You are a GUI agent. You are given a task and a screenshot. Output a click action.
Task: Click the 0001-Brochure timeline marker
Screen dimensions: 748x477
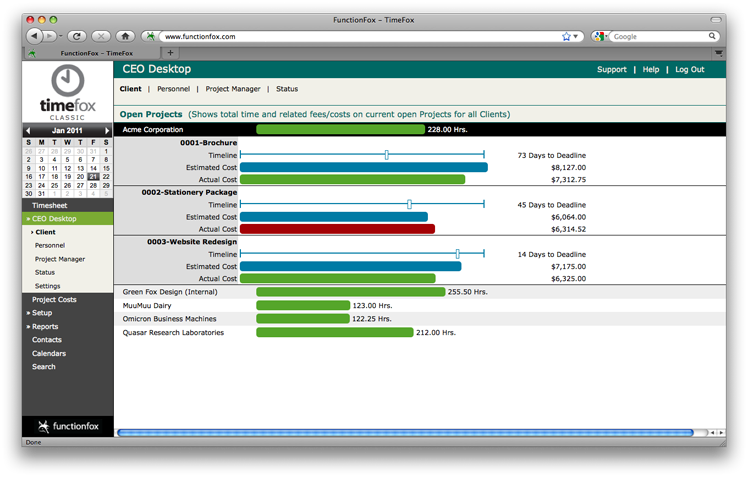(386, 155)
